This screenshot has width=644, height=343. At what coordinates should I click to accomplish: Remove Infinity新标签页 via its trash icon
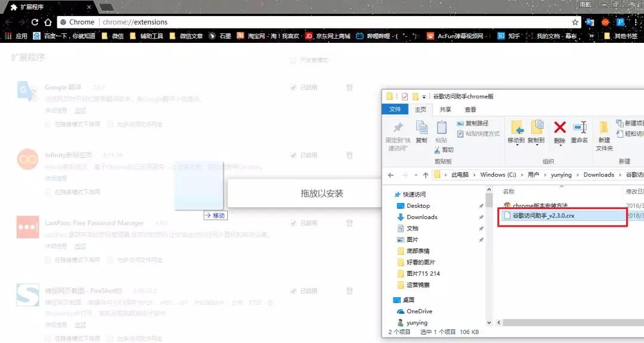pos(349,155)
